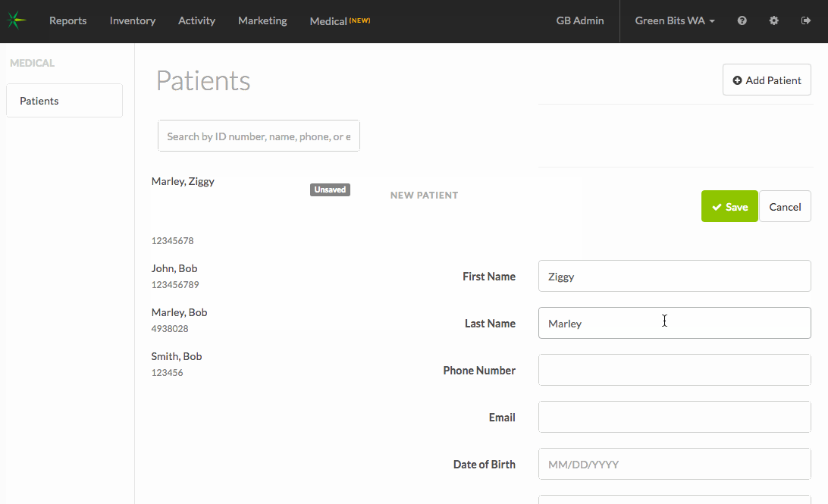This screenshot has width=828, height=504.
Task: Click the Date of Birth field
Action: [x=673, y=465]
